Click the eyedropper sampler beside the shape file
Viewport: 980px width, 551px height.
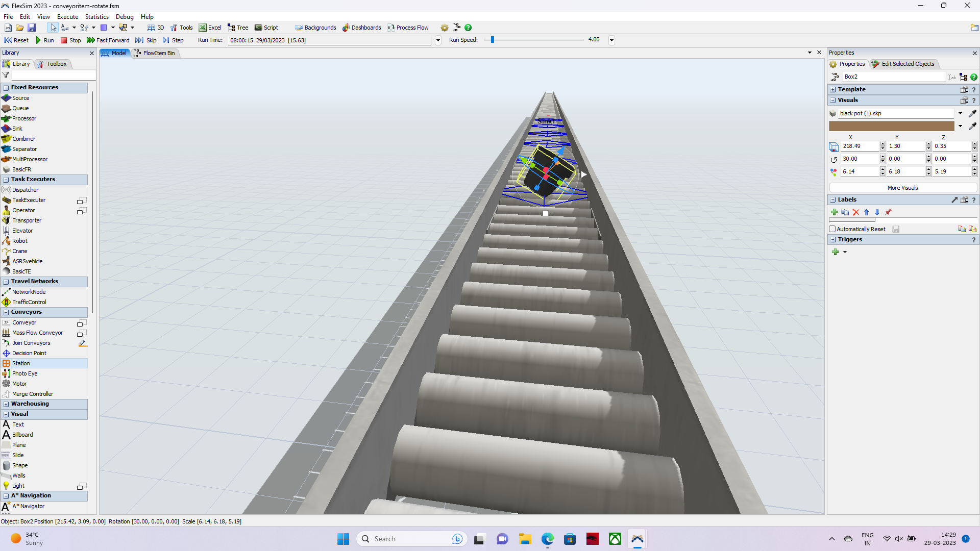[x=972, y=113]
